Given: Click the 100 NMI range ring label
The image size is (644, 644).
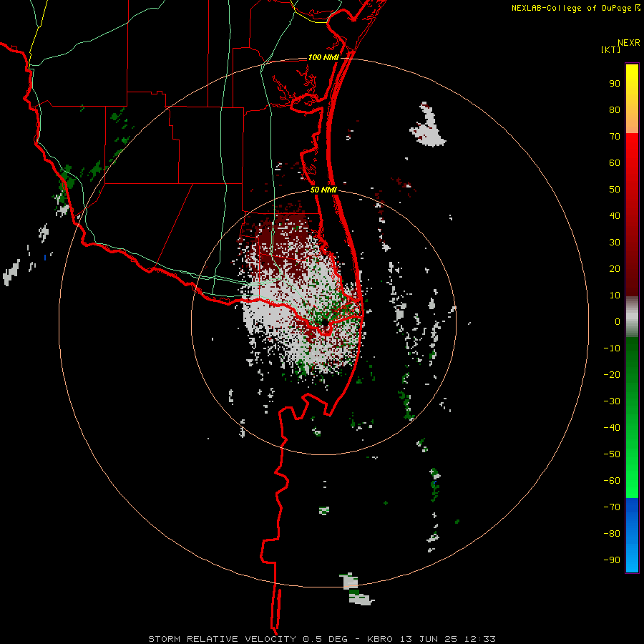Looking at the screenshot, I should coord(323,57).
